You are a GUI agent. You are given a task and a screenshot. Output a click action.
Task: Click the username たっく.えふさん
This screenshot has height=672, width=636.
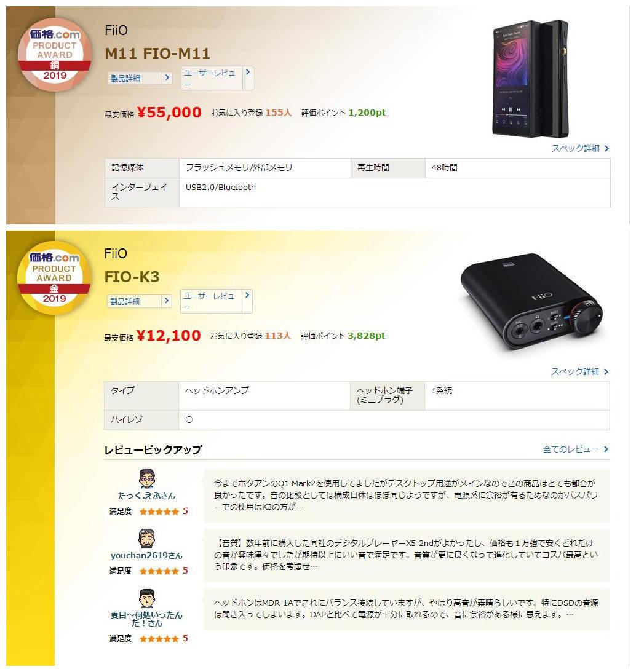[146, 496]
